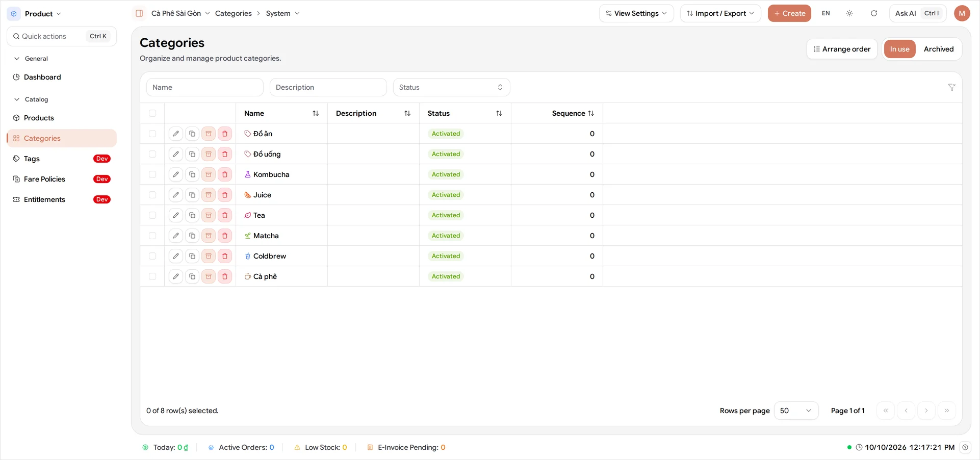This screenshot has width=980, height=460.
Task: Duplicate the Juice category with copy icon
Action: click(192, 195)
